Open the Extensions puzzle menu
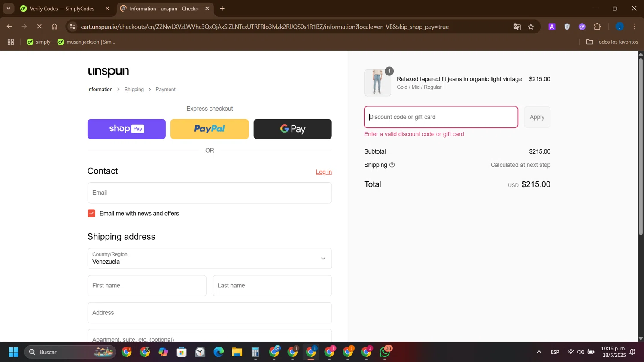This screenshot has width=644, height=362. tap(598, 27)
